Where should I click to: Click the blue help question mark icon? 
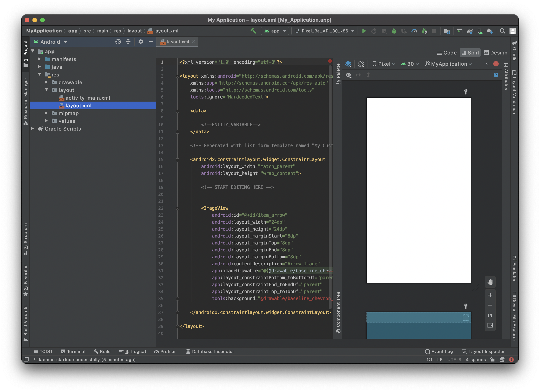(x=496, y=75)
